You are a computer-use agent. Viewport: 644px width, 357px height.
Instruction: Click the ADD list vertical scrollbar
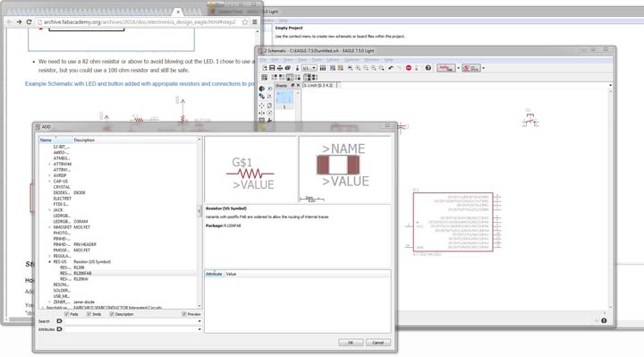tap(199, 223)
